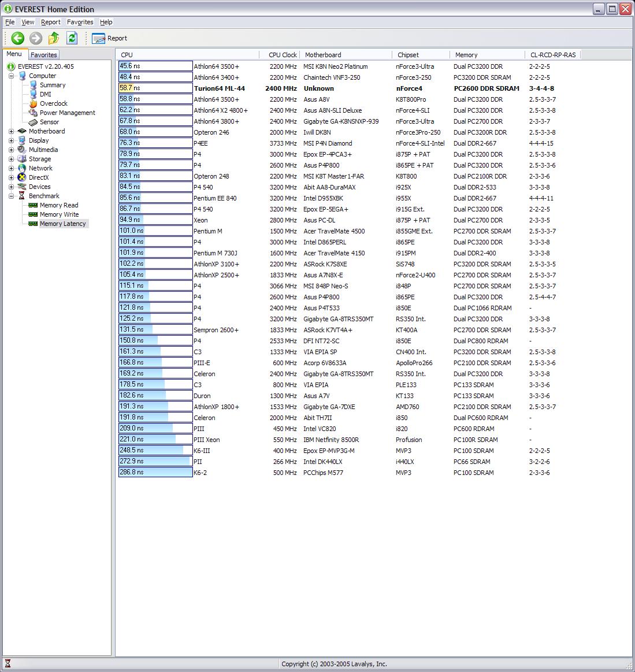Expand the Storage tree node

point(12,159)
